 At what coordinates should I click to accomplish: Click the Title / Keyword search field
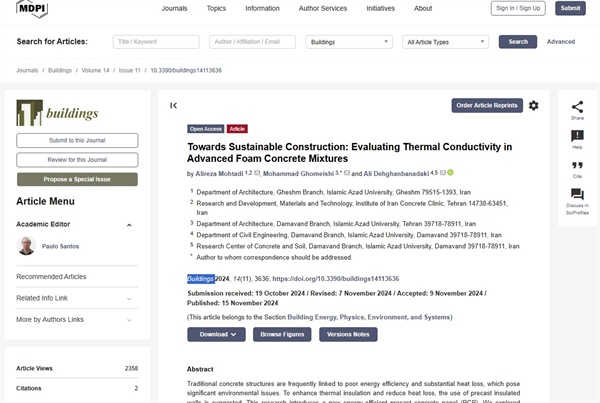pyautogui.click(x=156, y=42)
